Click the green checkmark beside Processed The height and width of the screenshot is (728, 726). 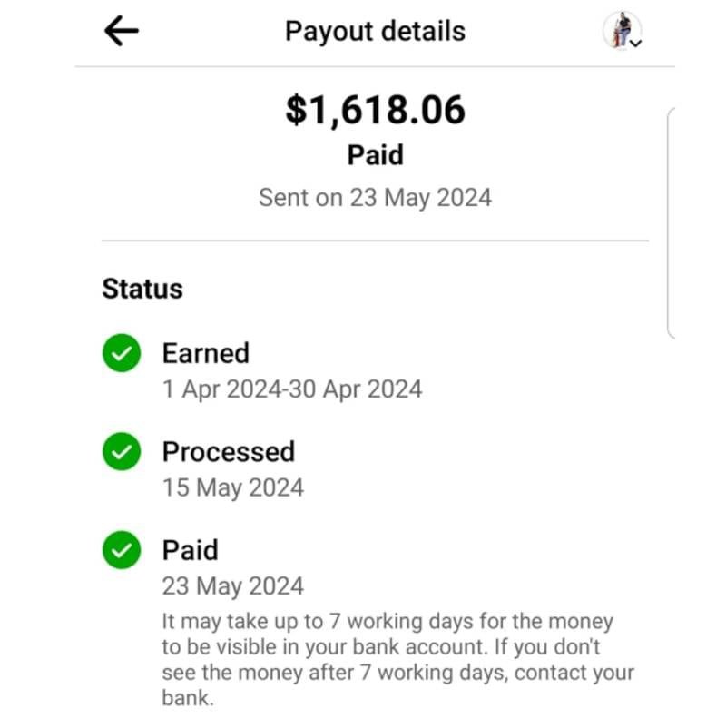pyautogui.click(x=121, y=453)
